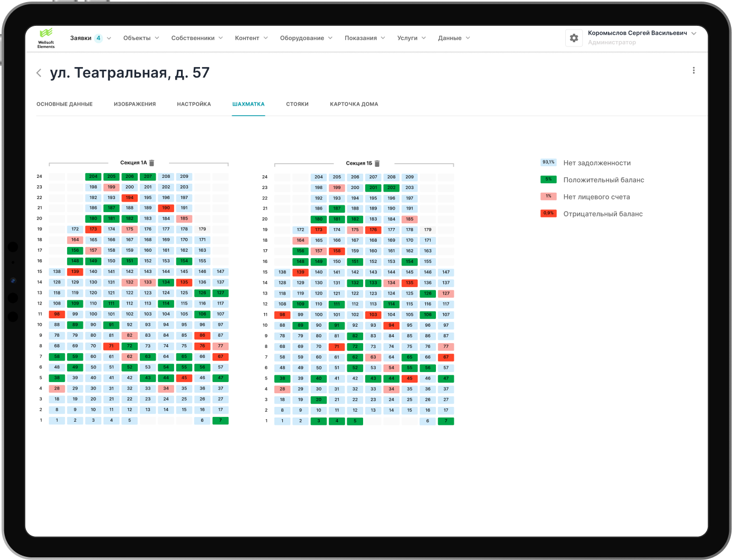This screenshot has height=560, width=732.
Task: Go back using the arrow beside the address
Action: click(x=39, y=73)
